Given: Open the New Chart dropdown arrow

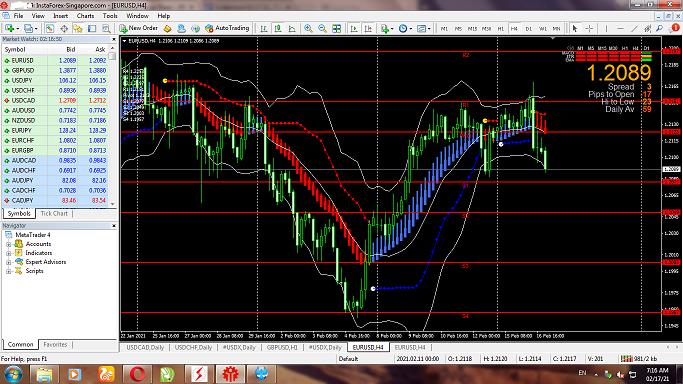Looking at the screenshot, I should tap(17, 29).
